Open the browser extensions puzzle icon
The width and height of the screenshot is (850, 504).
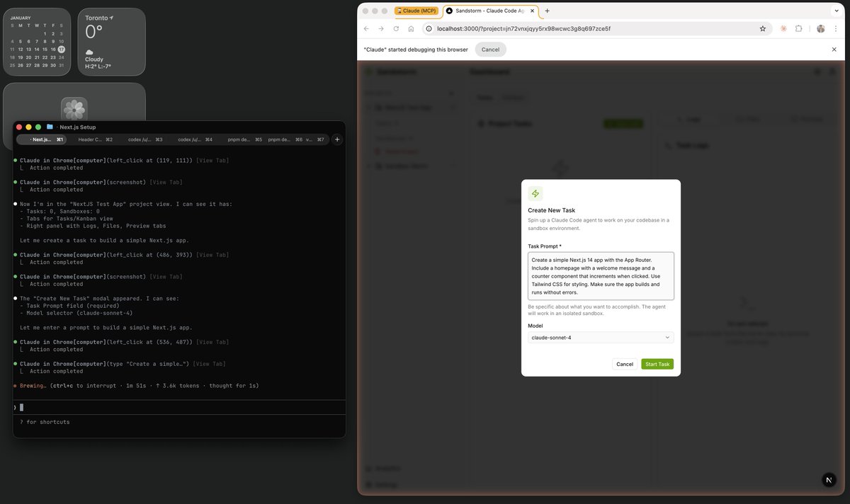click(799, 29)
